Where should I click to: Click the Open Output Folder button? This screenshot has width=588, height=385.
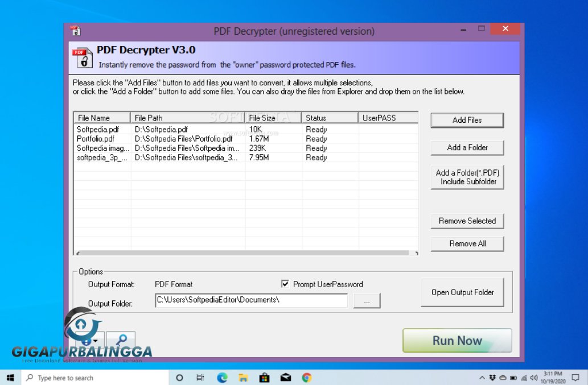click(x=462, y=292)
